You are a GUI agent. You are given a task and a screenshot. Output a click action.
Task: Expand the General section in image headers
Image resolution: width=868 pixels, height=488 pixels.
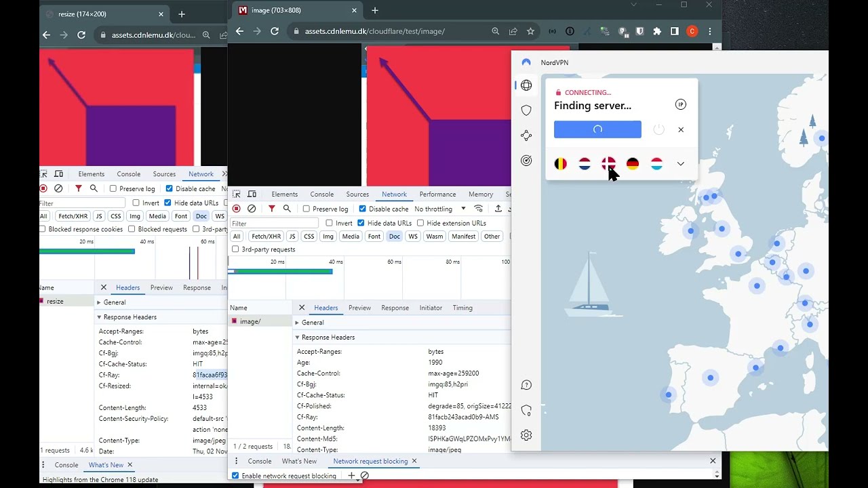point(313,323)
